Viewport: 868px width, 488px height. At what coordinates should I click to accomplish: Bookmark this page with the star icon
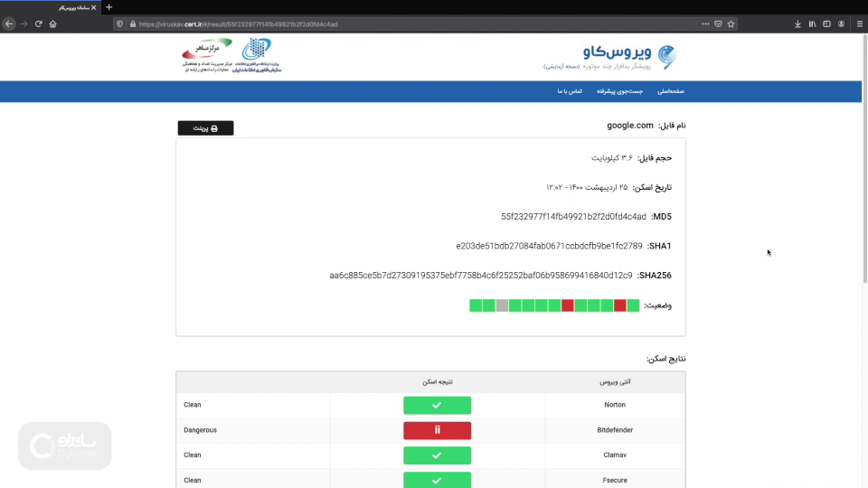(731, 24)
